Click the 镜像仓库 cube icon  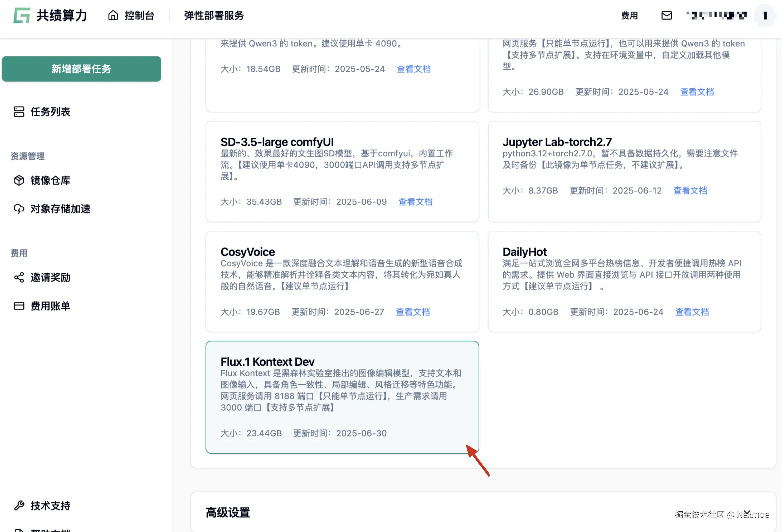pyautogui.click(x=19, y=180)
